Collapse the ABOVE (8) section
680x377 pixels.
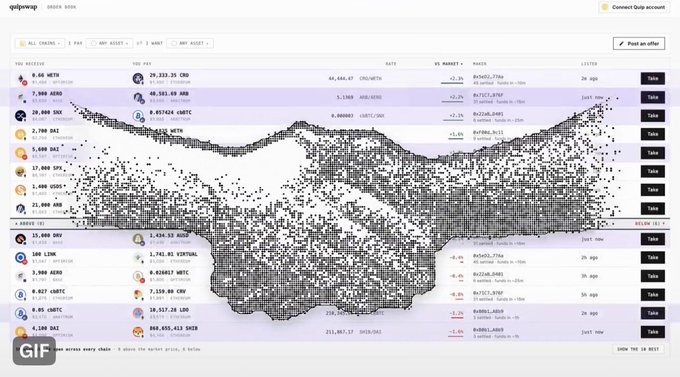29,224
